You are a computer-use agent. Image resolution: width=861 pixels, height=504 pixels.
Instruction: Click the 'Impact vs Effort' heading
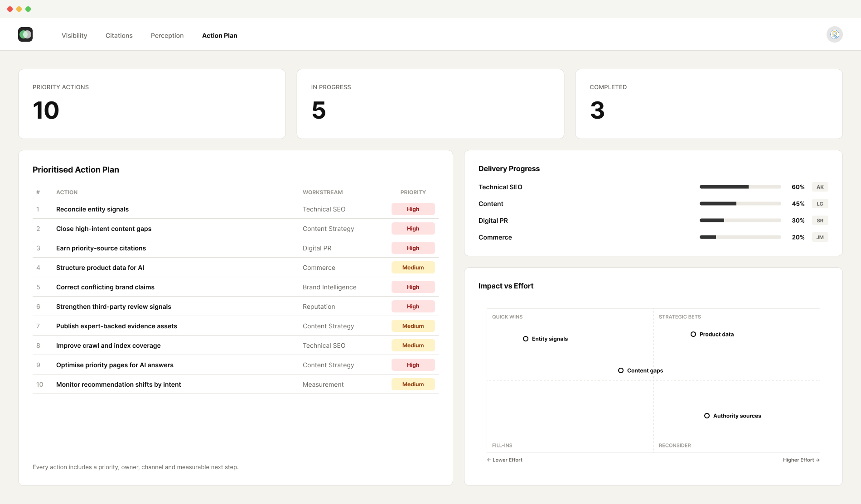[506, 286]
